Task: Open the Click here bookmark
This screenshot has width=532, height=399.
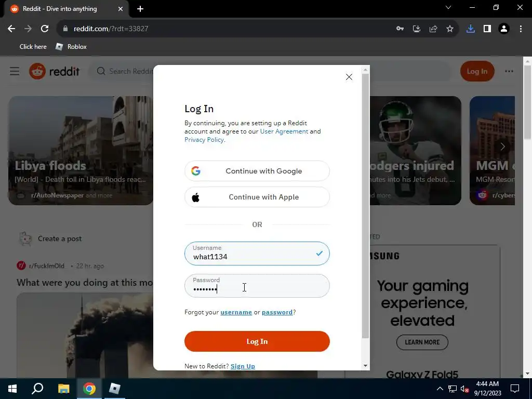Action: (x=33, y=47)
